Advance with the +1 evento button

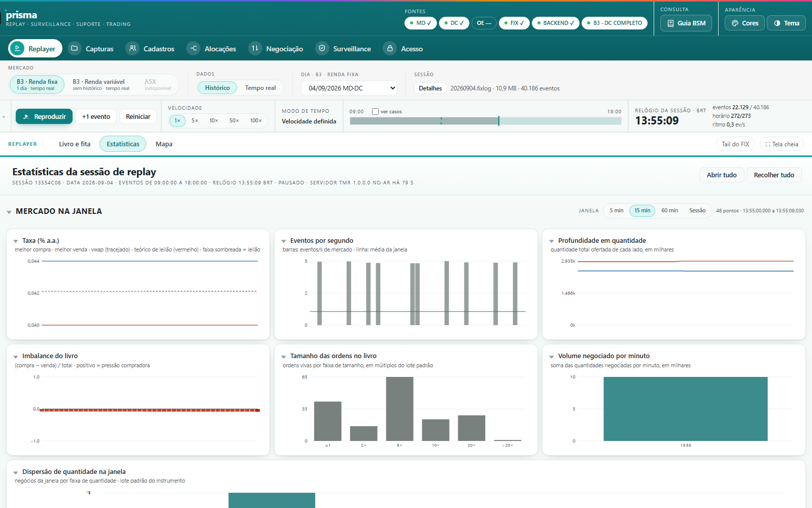(x=96, y=116)
